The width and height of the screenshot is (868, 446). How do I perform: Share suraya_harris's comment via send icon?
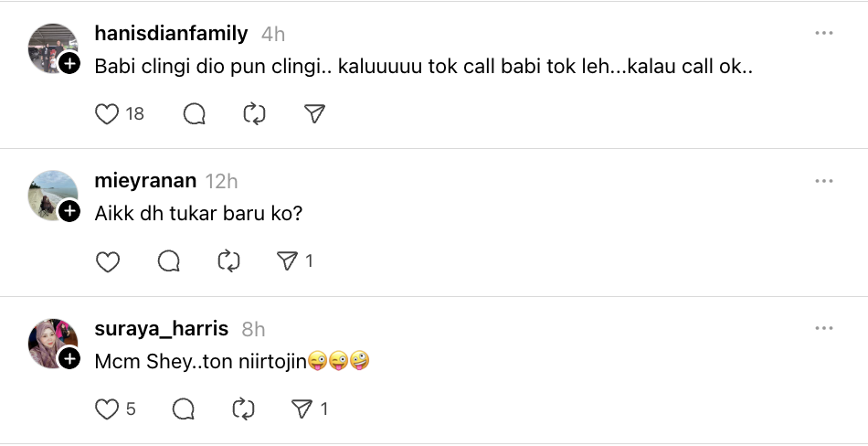303,409
